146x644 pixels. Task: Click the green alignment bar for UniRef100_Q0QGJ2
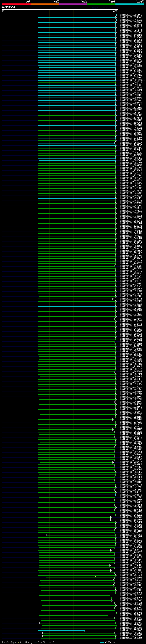pyautogui.click(x=77, y=83)
